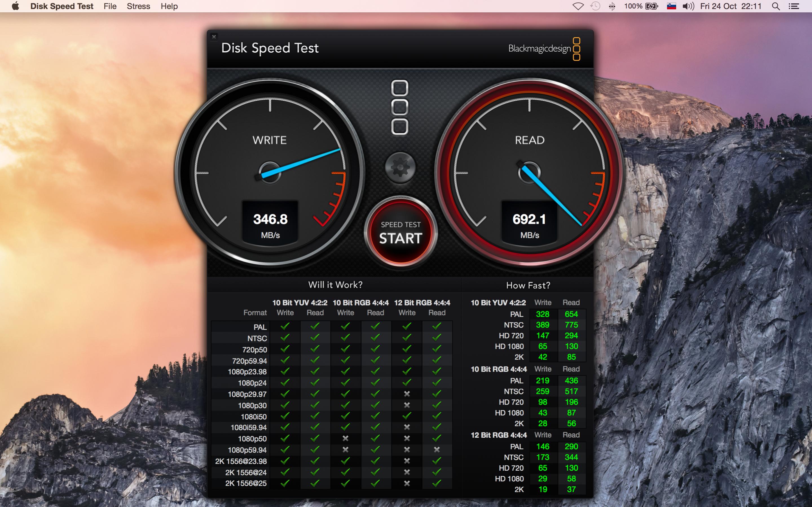Click the READ speed gauge

(529, 173)
